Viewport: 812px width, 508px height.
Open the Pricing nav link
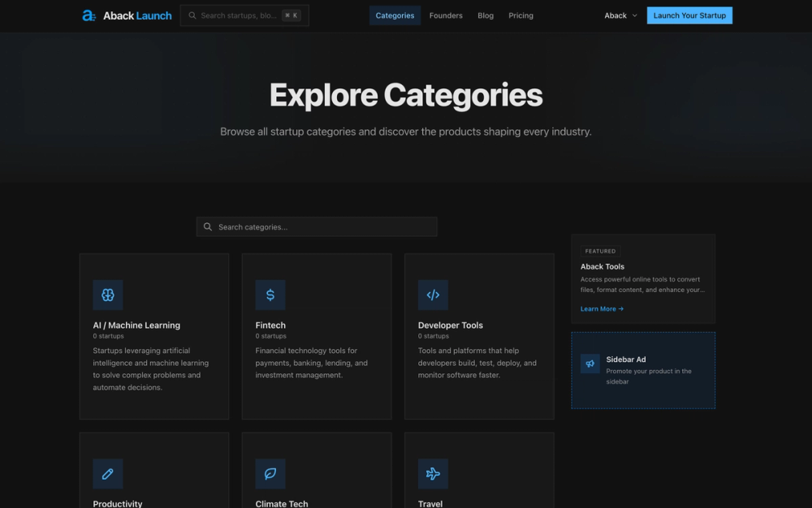[520, 15]
